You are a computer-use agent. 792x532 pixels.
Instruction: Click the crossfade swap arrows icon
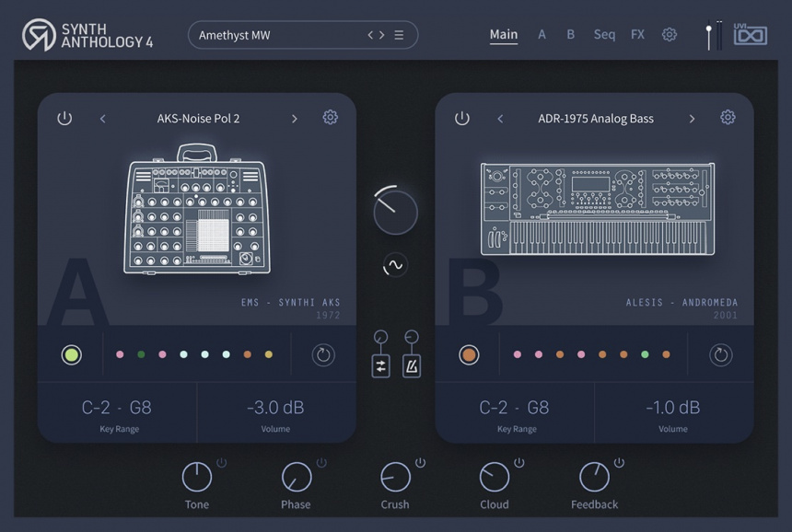coord(381,367)
